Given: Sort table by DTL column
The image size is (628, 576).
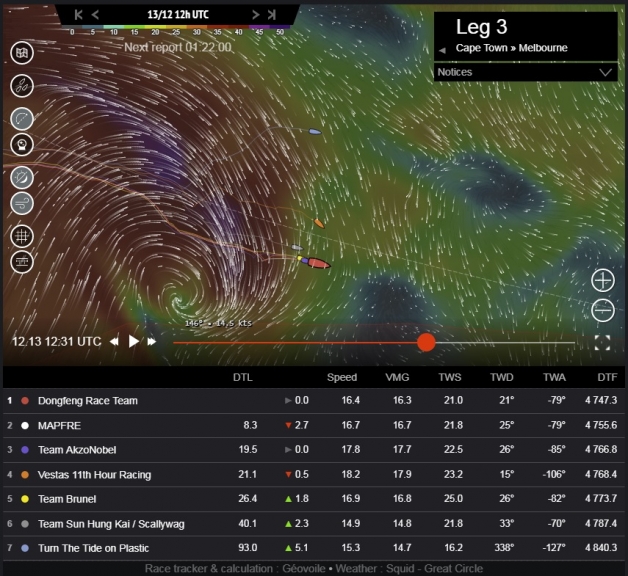Looking at the screenshot, I should pyautogui.click(x=243, y=377).
